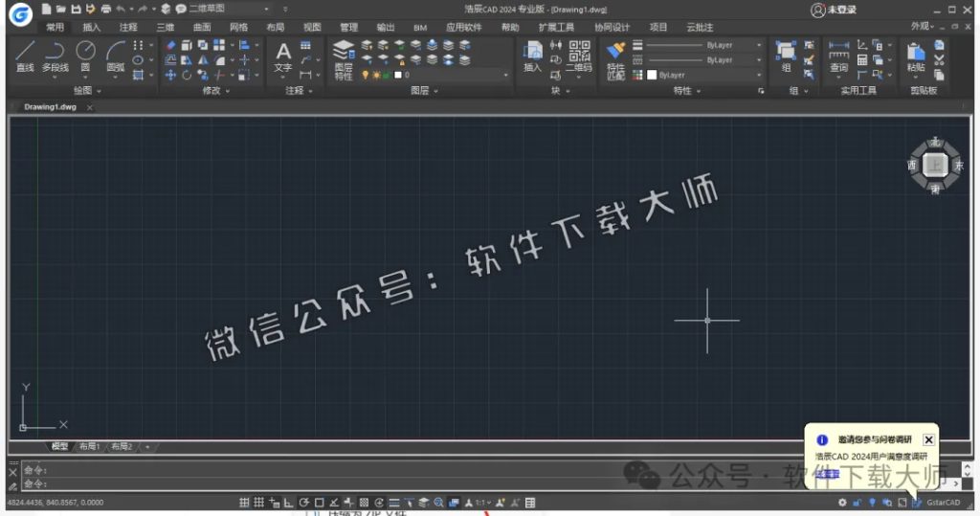The height and width of the screenshot is (516, 980).
Task: Toggle Ortho mode in status bar
Action: [x=289, y=503]
